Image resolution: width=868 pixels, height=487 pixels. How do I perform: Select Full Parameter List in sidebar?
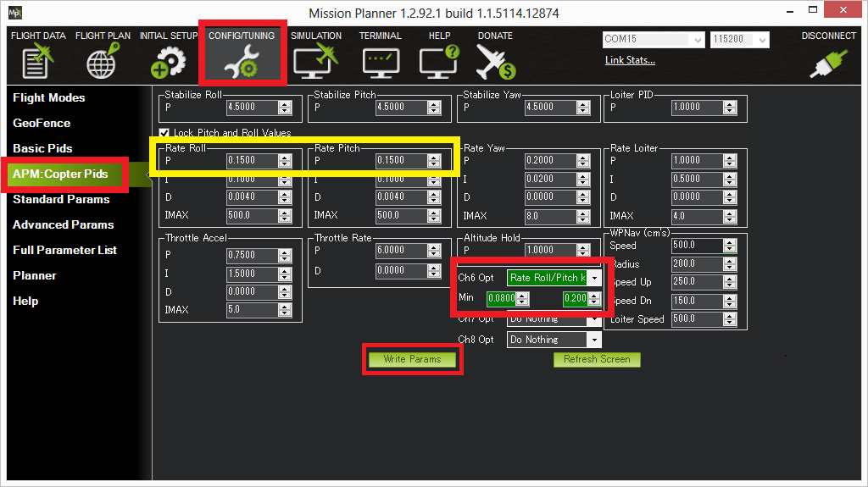(64, 250)
